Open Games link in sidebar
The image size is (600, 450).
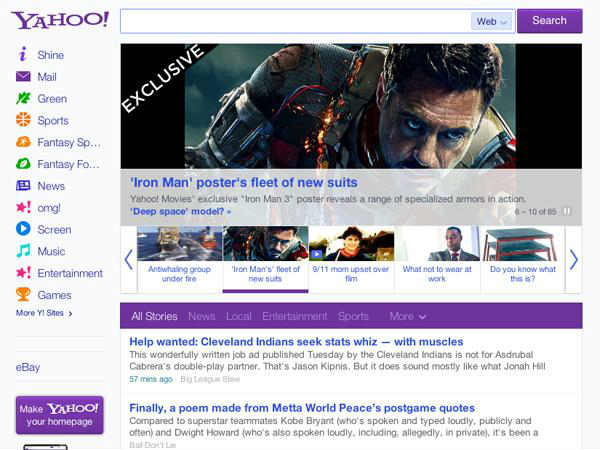54,295
